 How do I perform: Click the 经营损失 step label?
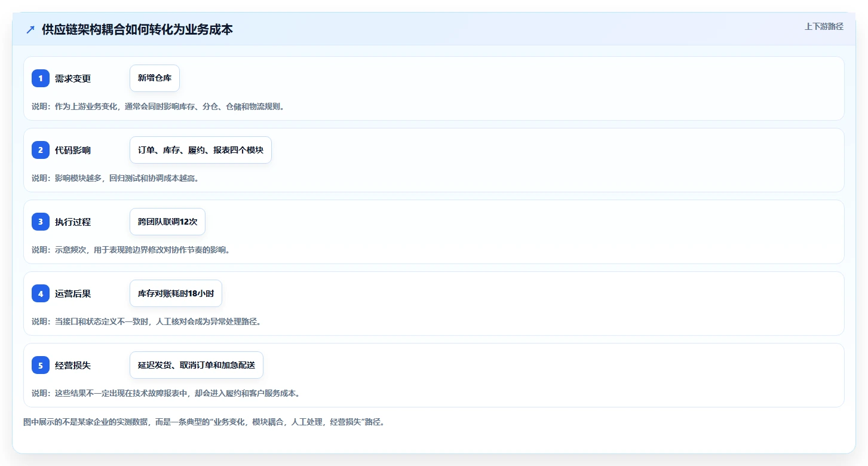click(73, 365)
